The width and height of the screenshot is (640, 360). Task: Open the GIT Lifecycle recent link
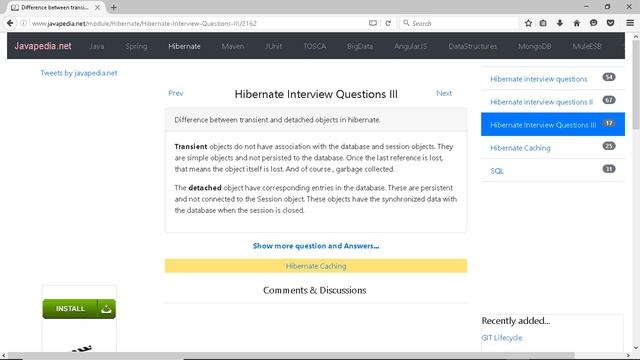502,338
